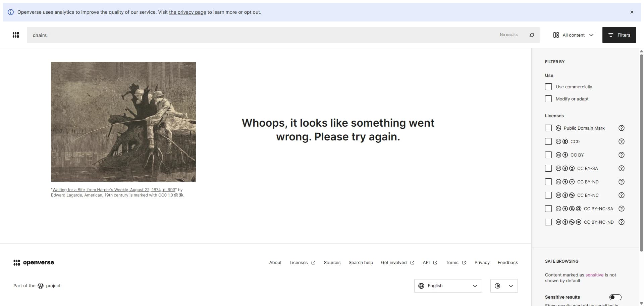Check the Use commercially filter
The width and height of the screenshot is (644, 306).
548,87
